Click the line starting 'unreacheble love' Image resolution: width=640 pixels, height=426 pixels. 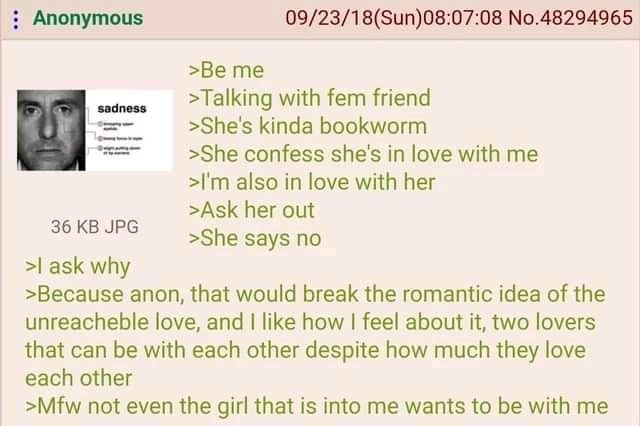coord(310,322)
